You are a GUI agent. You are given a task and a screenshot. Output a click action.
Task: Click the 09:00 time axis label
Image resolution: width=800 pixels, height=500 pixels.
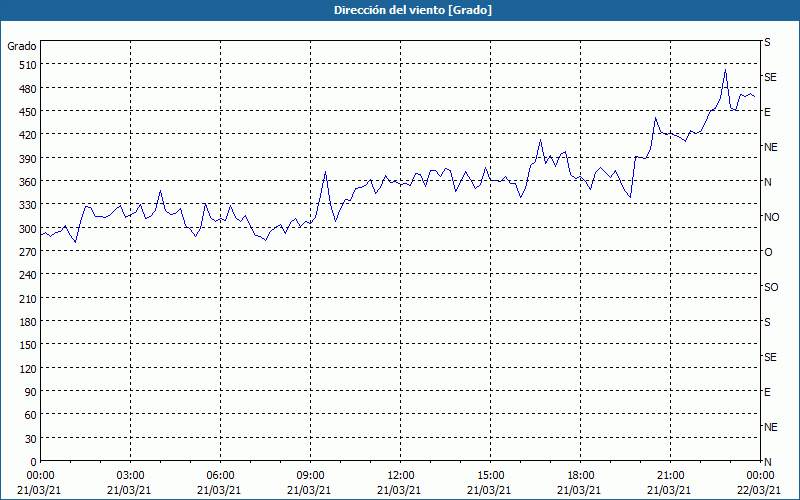tap(310, 476)
